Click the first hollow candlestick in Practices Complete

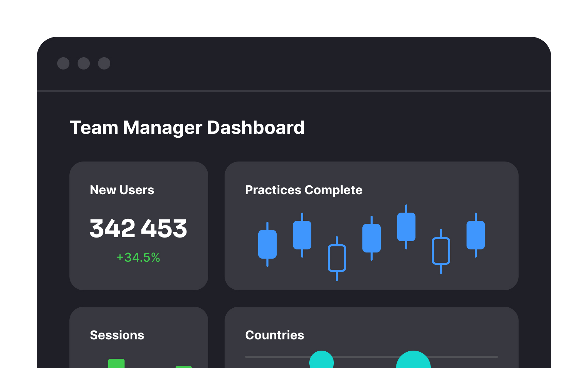point(338,257)
